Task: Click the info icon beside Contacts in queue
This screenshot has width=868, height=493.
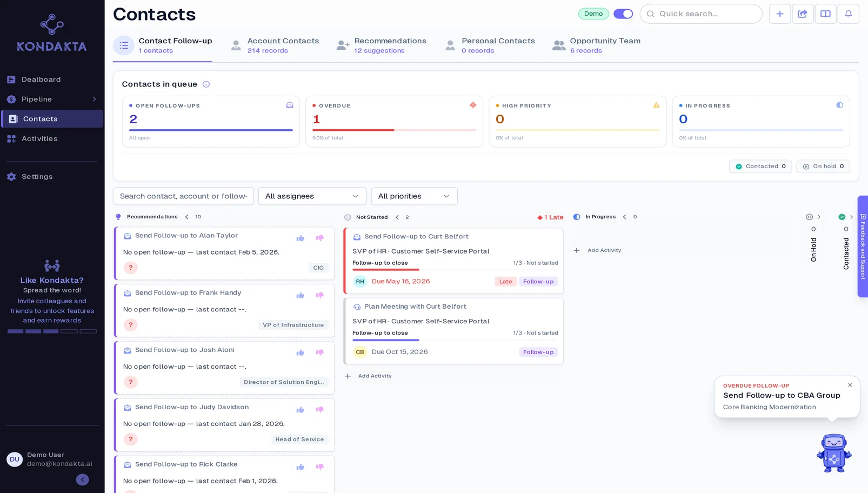Action: (x=206, y=84)
